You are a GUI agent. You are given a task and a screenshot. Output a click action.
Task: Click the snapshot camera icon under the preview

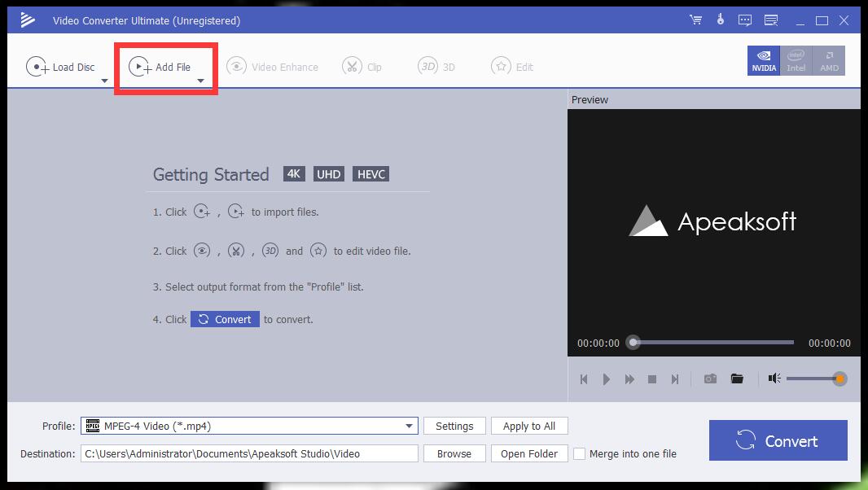point(709,378)
